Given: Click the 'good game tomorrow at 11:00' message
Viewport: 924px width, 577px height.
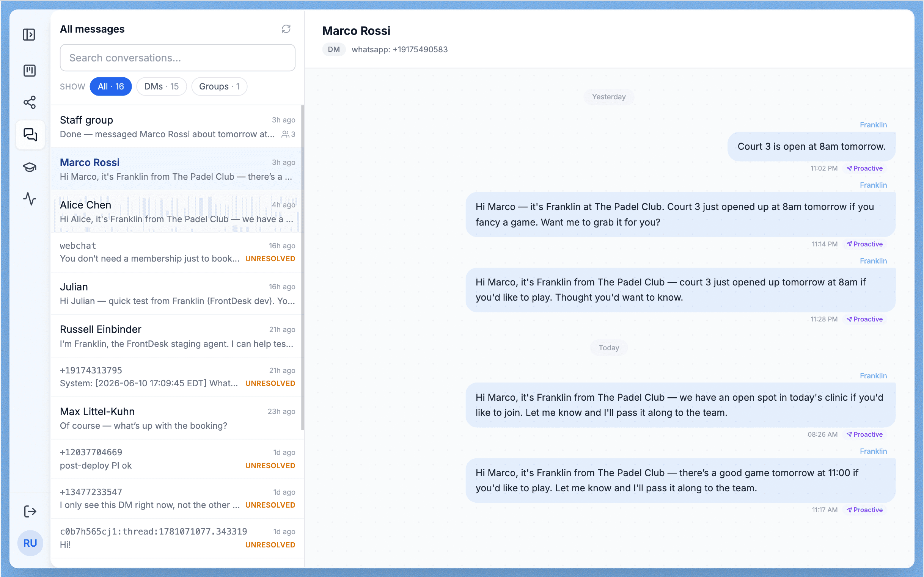Looking at the screenshot, I should pos(680,480).
